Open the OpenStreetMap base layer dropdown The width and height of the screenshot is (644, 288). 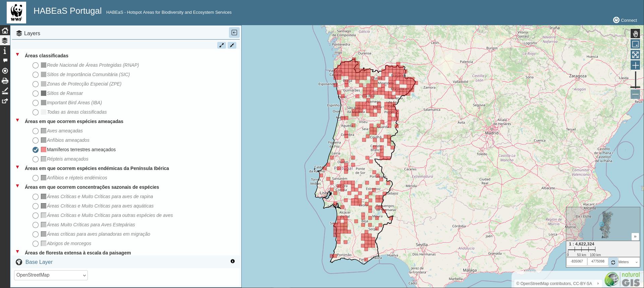coord(51,275)
